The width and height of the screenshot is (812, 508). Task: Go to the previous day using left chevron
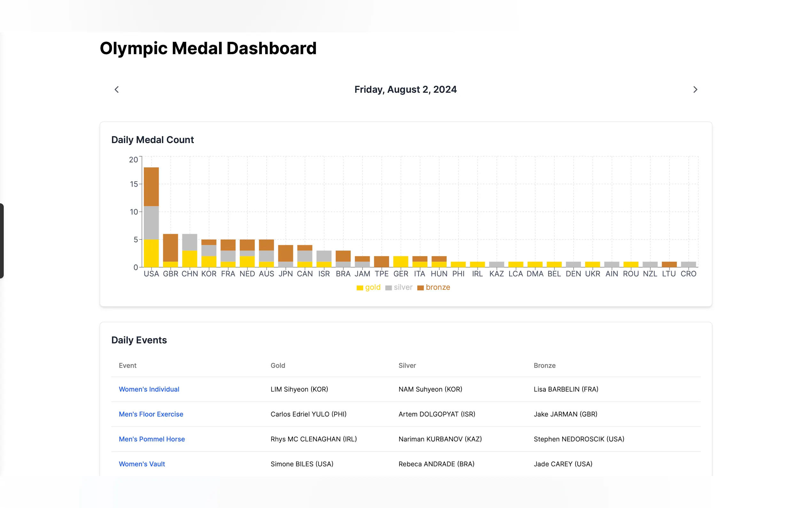pos(116,89)
